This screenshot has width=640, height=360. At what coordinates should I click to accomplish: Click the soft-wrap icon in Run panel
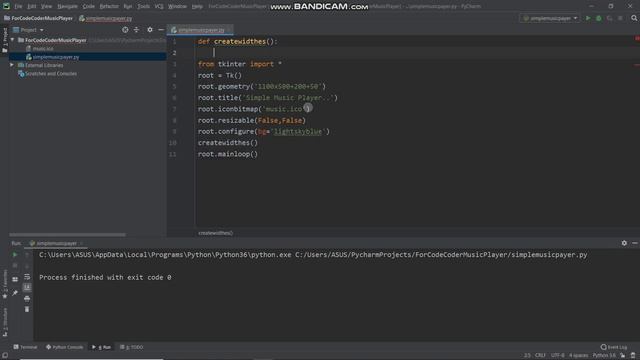coord(27,277)
